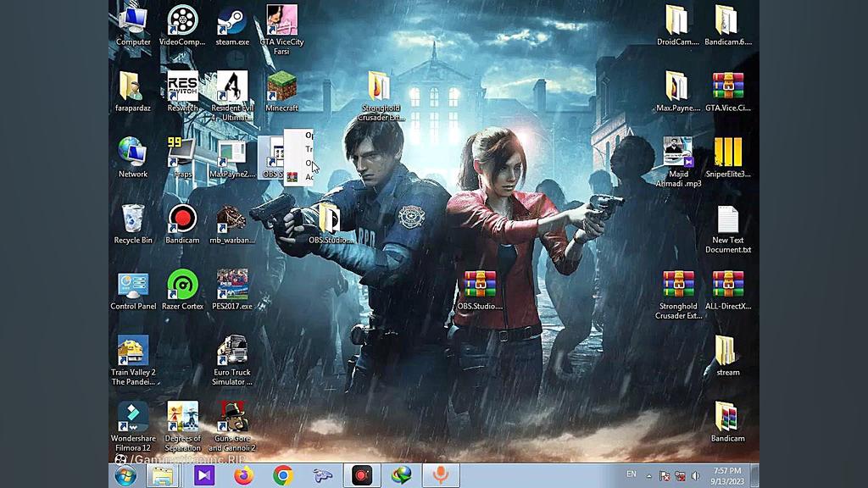Click the orange microphone taskbar icon

click(441, 476)
